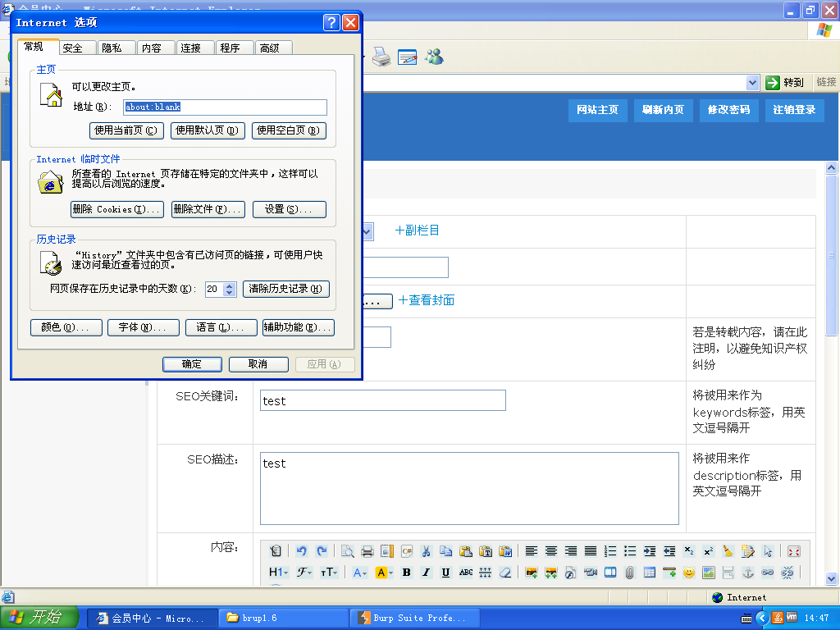This screenshot has width=840, height=630.
Task: Click 确定 in Internet options
Action: tap(192, 364)
